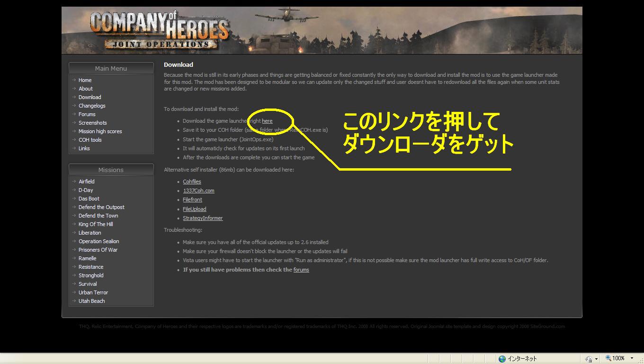Open Defend the Town mission

(x=98, y=216)
